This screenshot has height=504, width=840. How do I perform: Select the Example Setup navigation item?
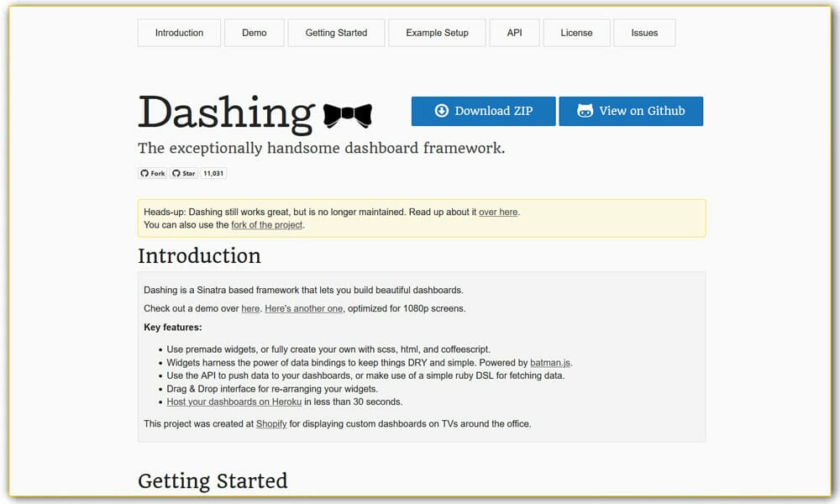[x=437, y=32]
